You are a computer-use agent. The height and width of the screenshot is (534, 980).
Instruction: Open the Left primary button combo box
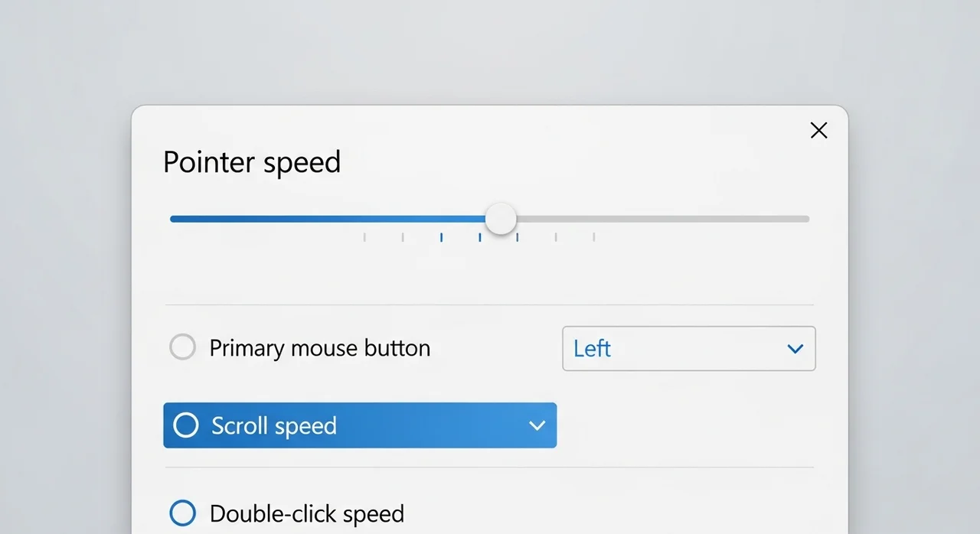(688, 349)
